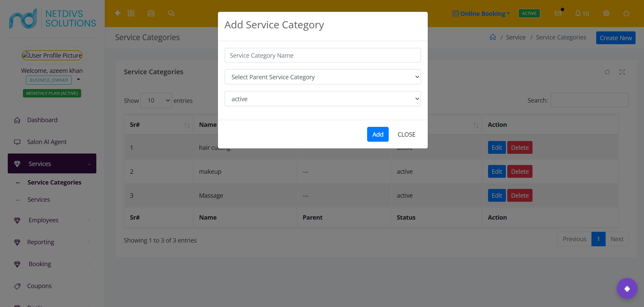This screenshot has height=307, width=644.
Task: Open the active status dropdown in modal
Action: click(323, 99)
